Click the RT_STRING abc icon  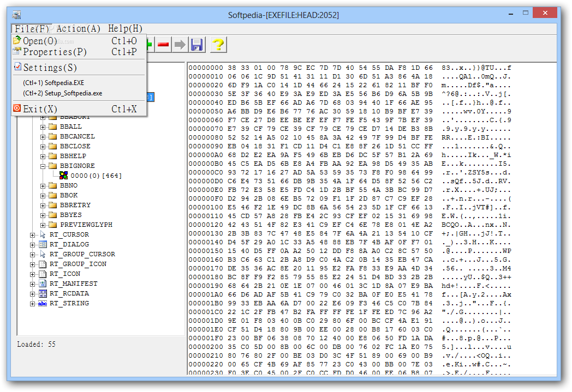click(43, 303)
